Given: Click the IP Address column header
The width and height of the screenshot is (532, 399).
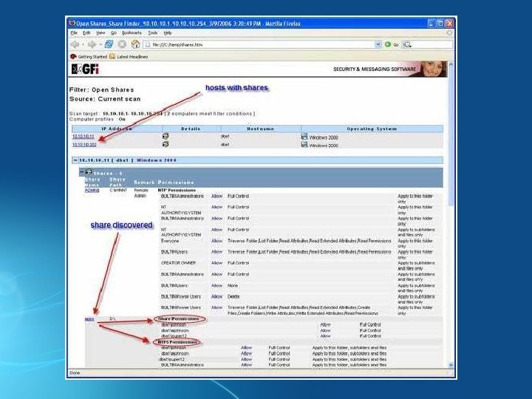Looking at the screenshot, I should (x=117, y=129).
